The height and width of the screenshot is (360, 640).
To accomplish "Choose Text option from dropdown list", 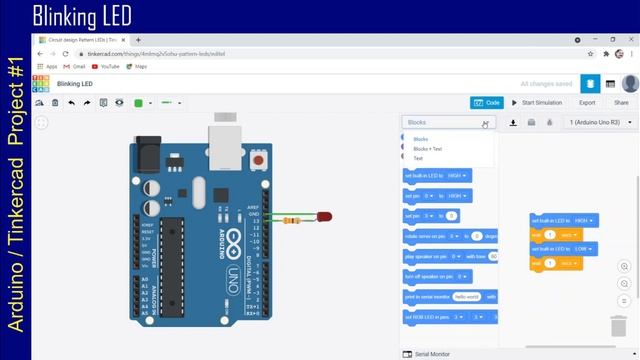I will [418, 158].
